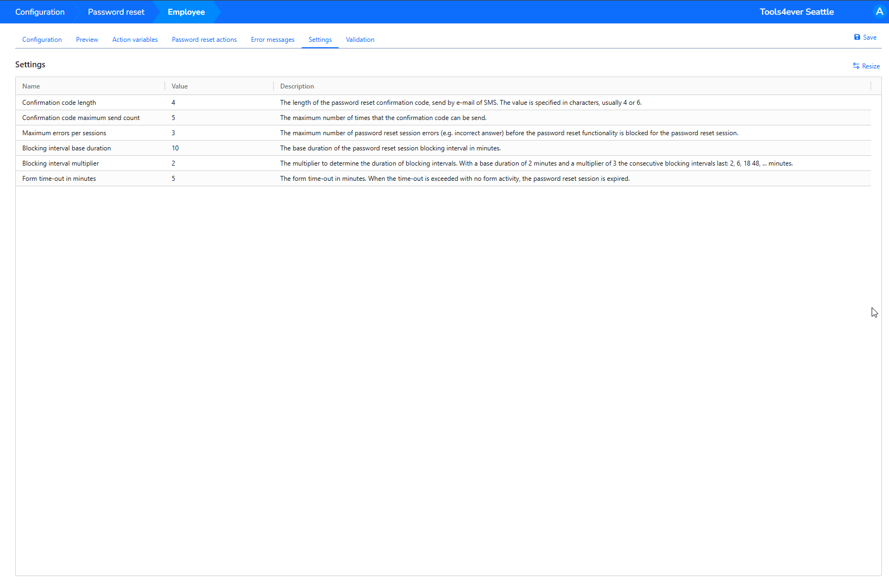
Task: Click description starting 'The length of the password reset'
Action: click(x=461, y=103)
